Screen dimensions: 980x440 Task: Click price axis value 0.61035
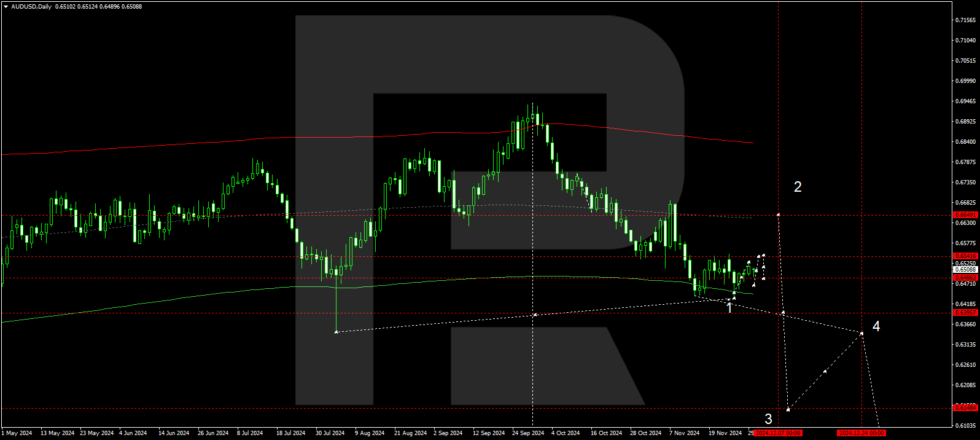(x=965, y=426)
